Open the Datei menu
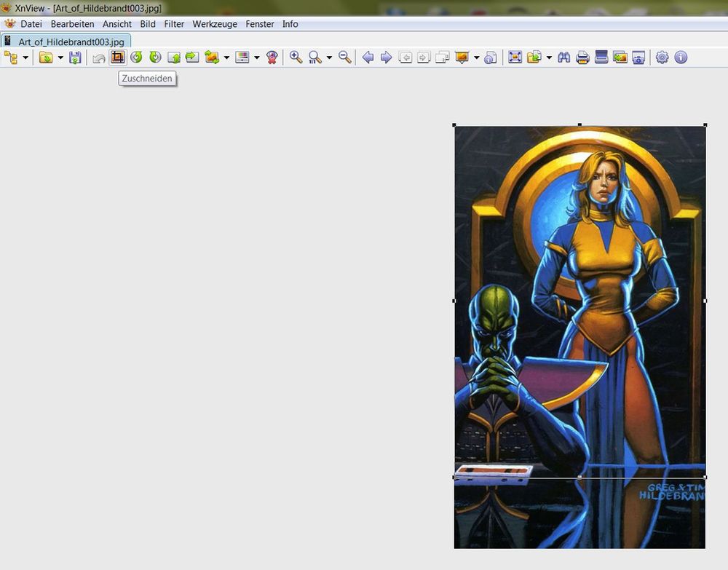The height and width of the screenshot is (570, 728). tap(31, 24)
